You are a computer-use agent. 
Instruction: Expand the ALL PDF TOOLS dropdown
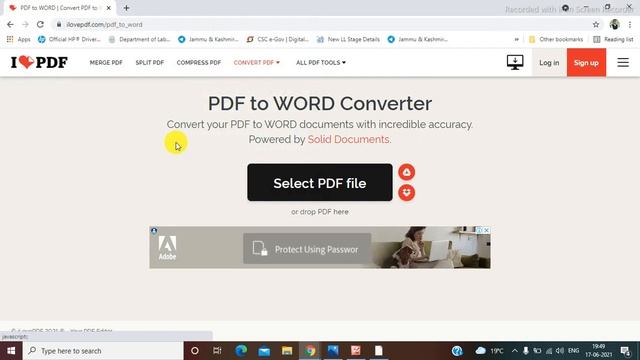coord(321,62)
